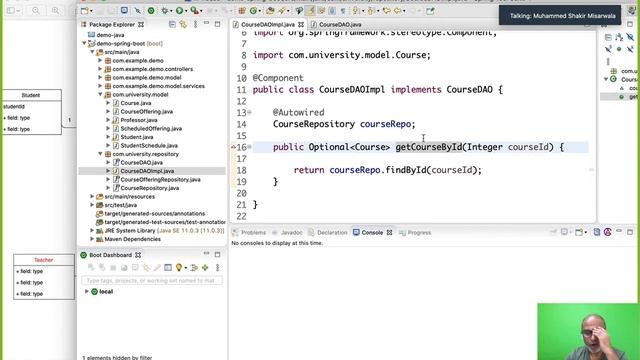Click findById in the line 18 code
Viewport: 640px width, 360px height.
(x=406, y=170)
